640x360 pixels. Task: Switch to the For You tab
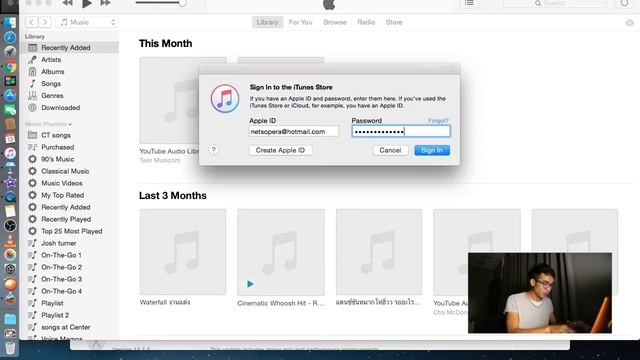coord(300,22)
